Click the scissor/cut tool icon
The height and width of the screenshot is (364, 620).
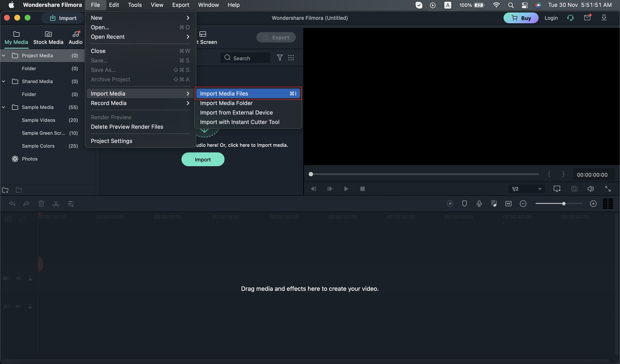56,203
